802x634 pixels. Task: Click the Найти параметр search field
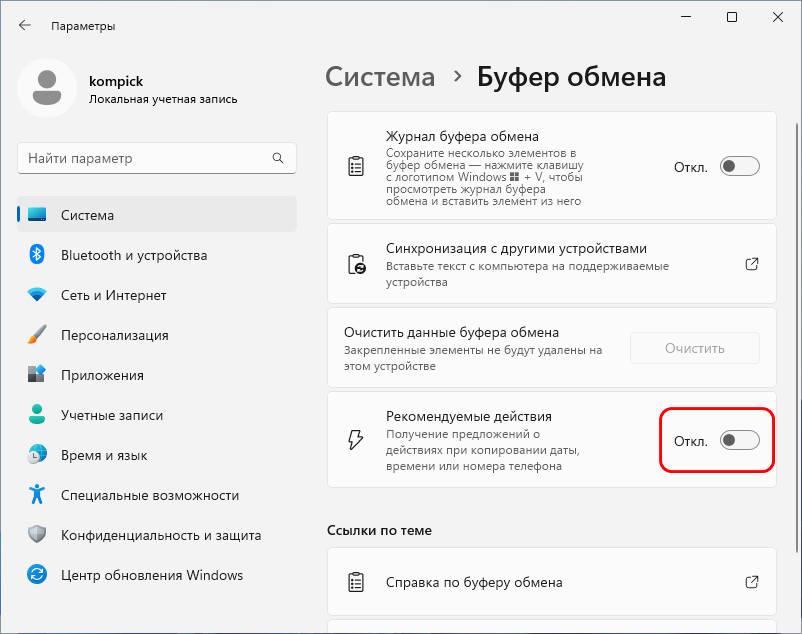(157, 158)
